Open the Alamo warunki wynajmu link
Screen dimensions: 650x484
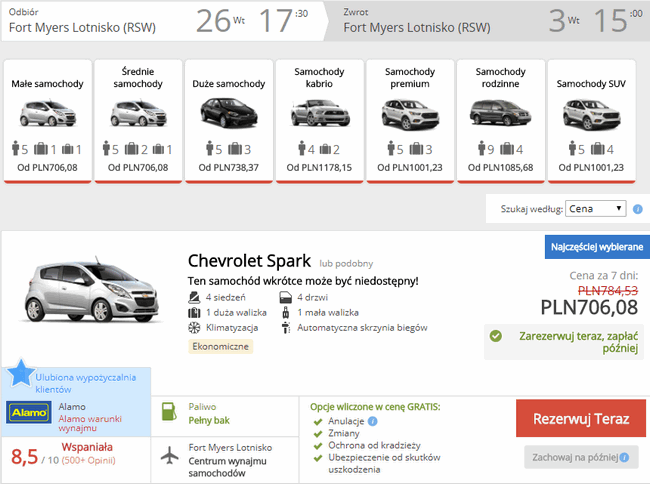(x=90, y=423)
